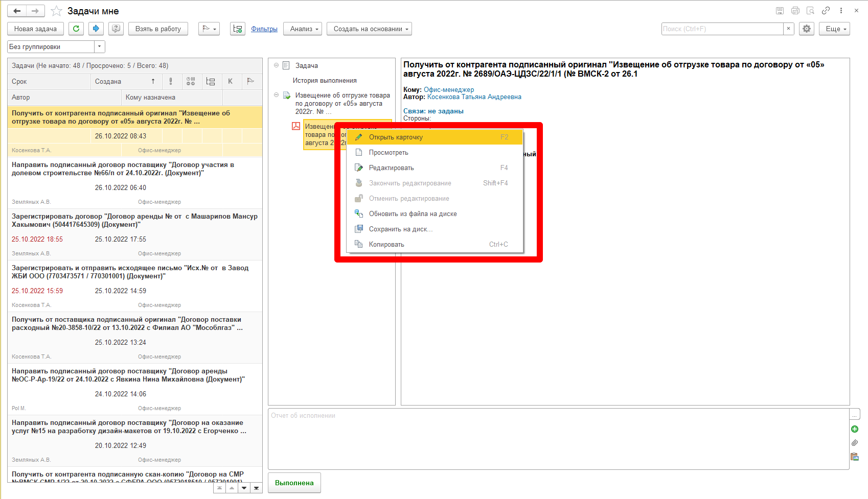Click the Взять в работу button

[x=158, y=29]
